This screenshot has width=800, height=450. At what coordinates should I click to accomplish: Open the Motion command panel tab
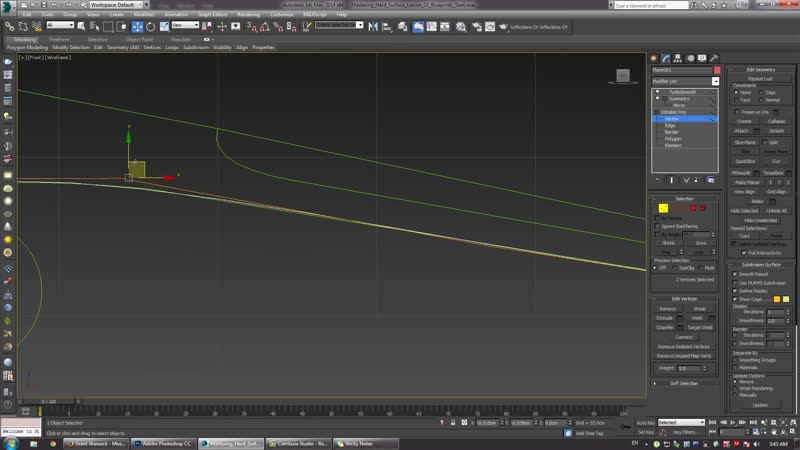click(690, 58)
